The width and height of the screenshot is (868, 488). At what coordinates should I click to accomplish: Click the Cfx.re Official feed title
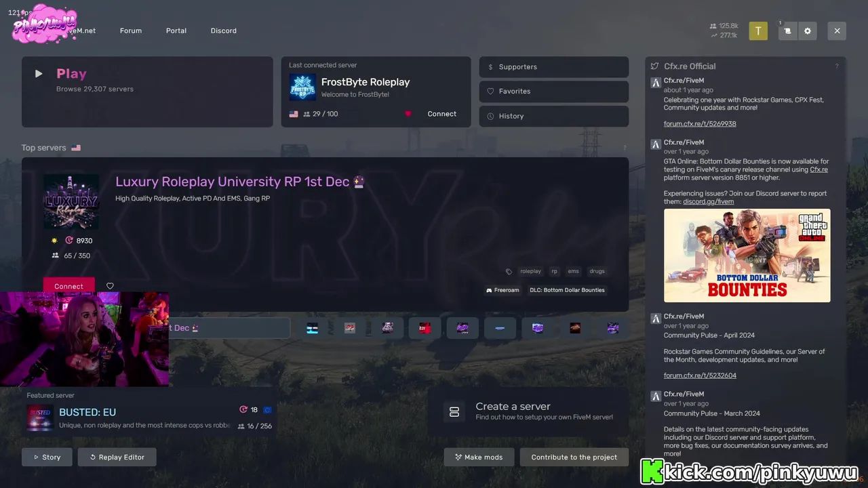pyautogui.click(x=690, y=66)
